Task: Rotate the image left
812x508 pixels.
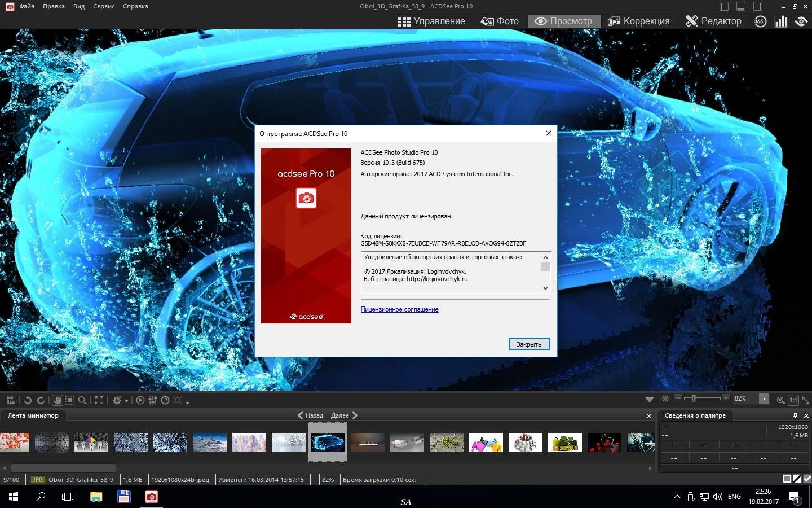Action: 28,400
